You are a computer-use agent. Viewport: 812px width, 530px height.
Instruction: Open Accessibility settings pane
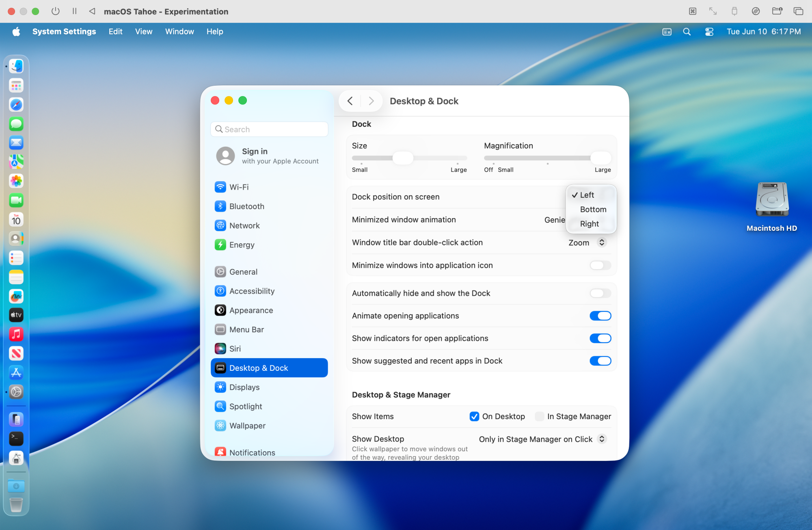tap(251, 291)
